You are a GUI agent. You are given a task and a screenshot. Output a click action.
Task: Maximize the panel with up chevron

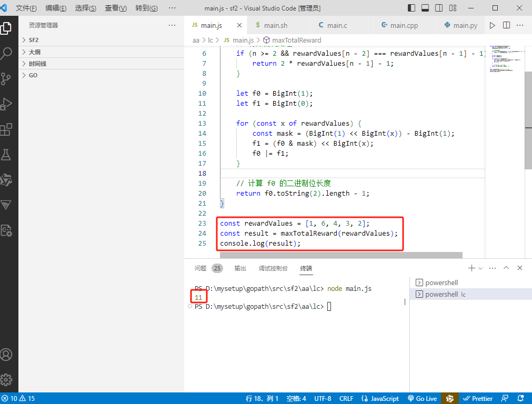click(506, 268)
